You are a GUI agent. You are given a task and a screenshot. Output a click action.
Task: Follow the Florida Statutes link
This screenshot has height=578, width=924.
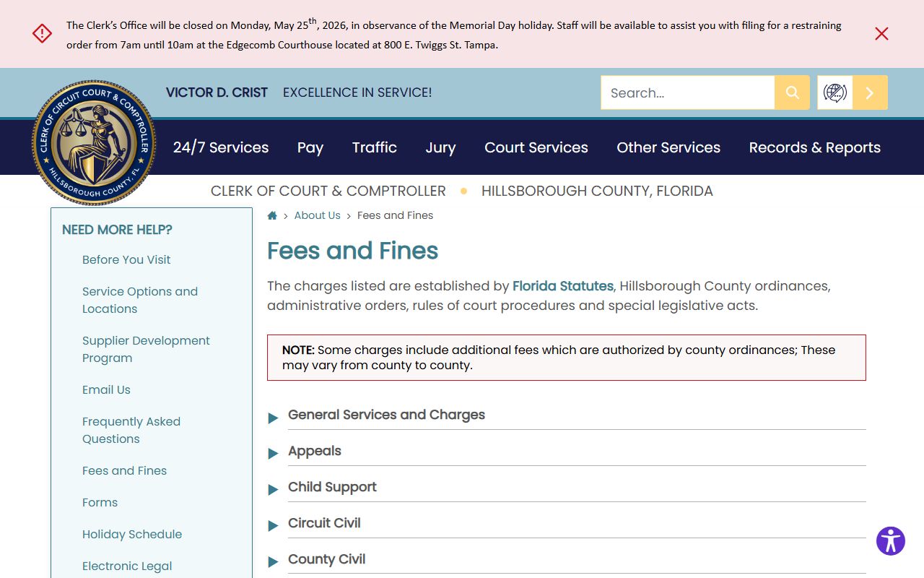tap(563, 286)
